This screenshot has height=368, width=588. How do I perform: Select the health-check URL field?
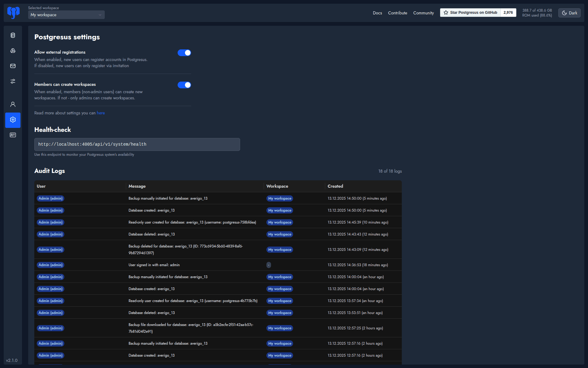[x=137, y=144]
